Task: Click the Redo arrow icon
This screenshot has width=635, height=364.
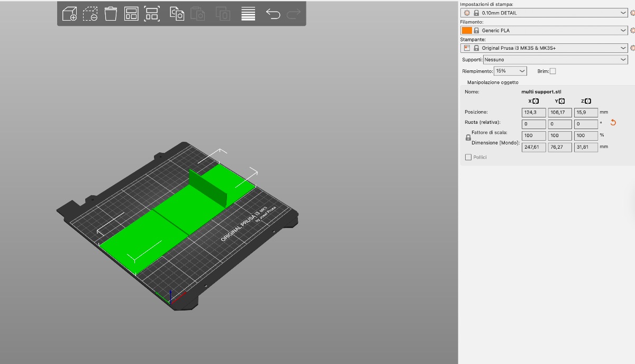Action: click(x=293, y=14)
